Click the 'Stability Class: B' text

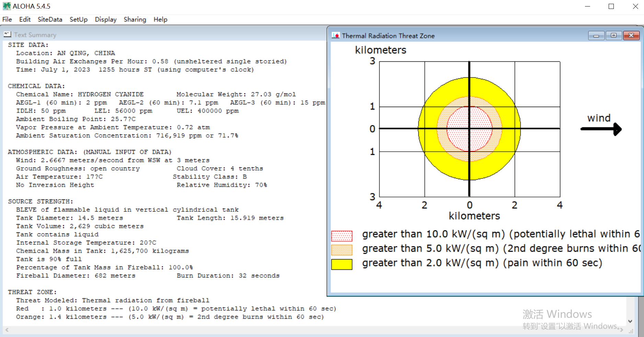coord(210,177)
